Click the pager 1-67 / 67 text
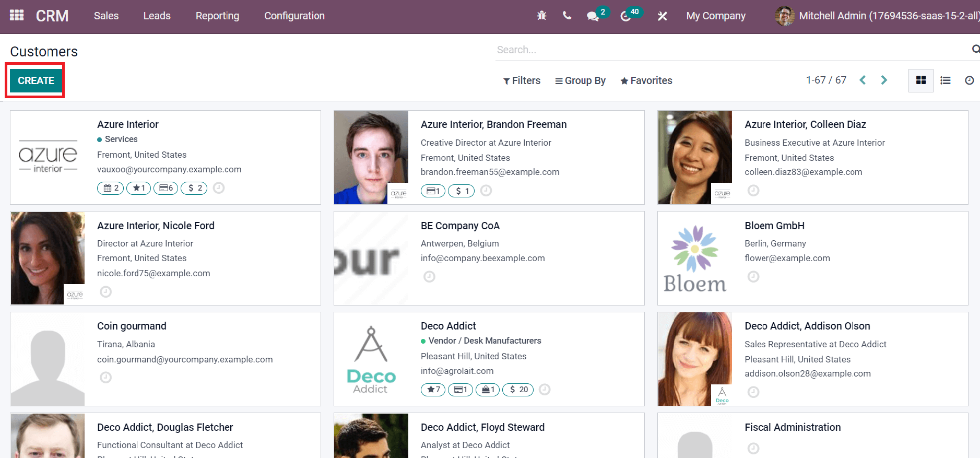This screenshot has height=458, width=980. [x=826, y=80]
